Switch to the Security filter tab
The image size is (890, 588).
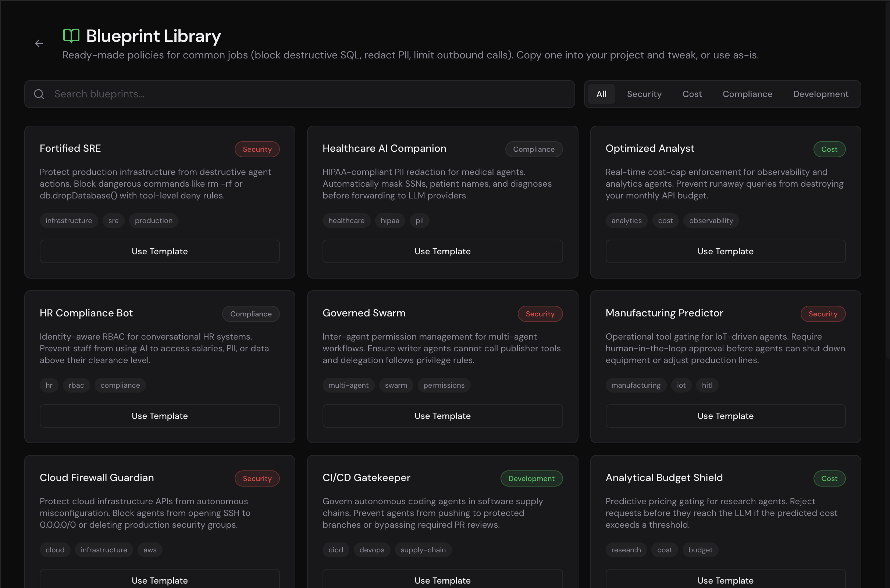pyautogui.click(x=644, y=94)
